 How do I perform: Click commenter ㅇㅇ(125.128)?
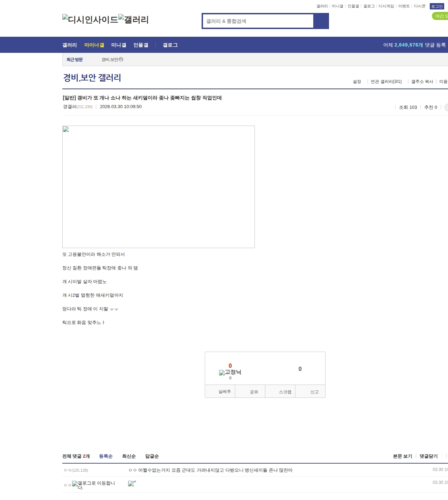click(x=76, y=470)
